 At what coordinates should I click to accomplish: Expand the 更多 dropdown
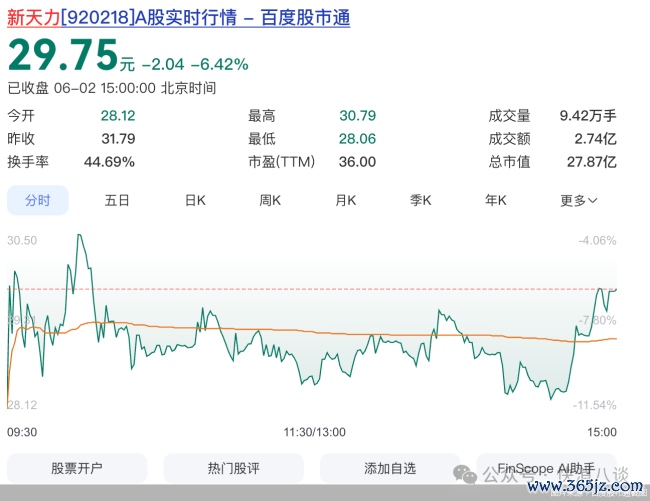579,201
